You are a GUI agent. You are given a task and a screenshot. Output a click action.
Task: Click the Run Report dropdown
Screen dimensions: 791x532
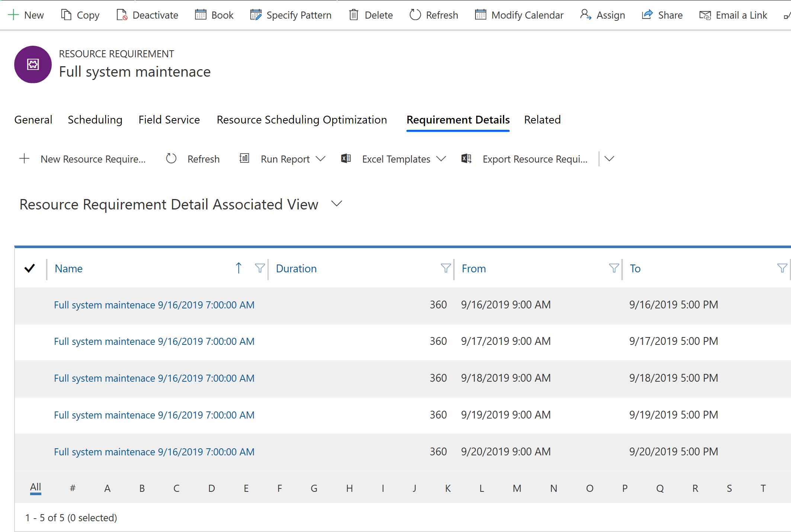point(321,158)
